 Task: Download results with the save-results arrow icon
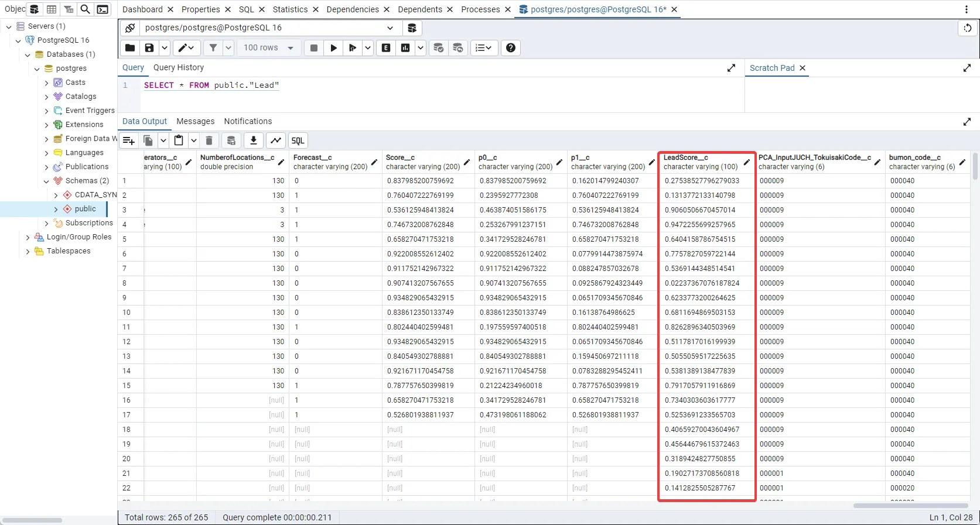pos(254,140)
